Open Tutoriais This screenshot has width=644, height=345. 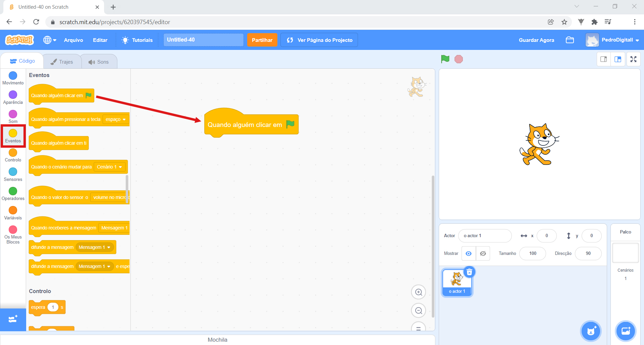[x=137, y=40]
